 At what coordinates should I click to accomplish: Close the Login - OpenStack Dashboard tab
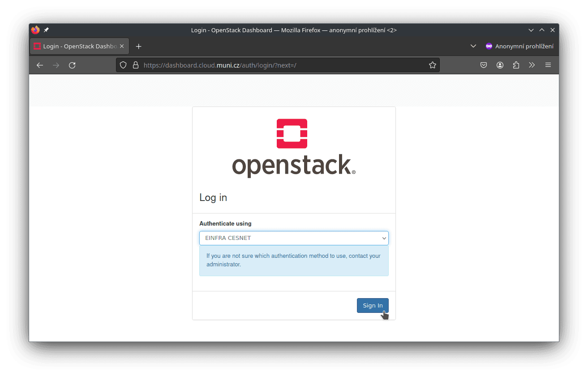(122, 46)
